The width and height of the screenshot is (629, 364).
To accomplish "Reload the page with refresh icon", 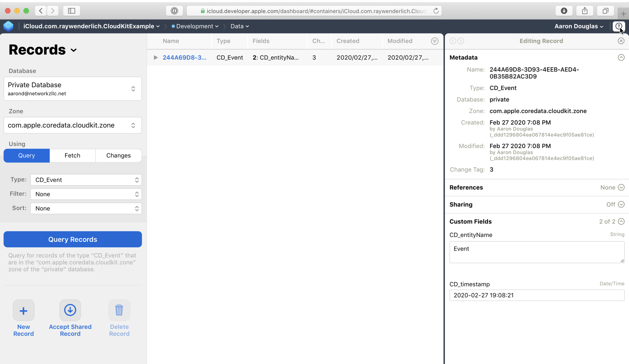I will click(x=436, y=11).
